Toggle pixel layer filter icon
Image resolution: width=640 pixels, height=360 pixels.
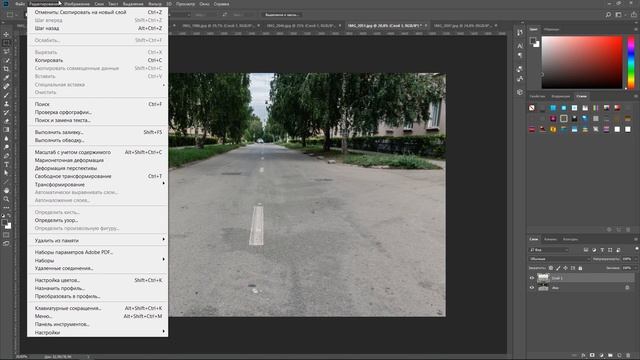tap(586, 250)
